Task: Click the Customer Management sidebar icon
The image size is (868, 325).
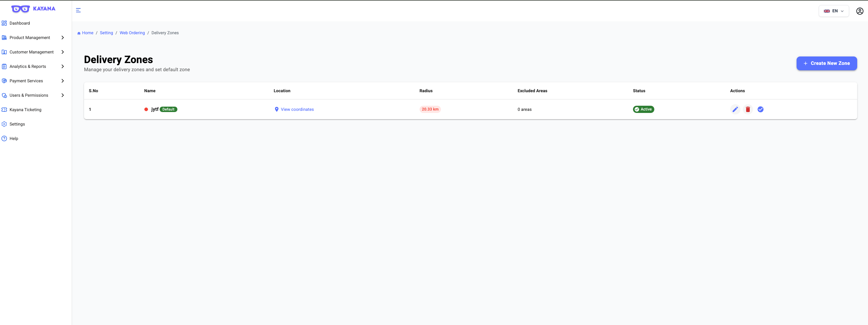Action: click(x=4, y=52)
